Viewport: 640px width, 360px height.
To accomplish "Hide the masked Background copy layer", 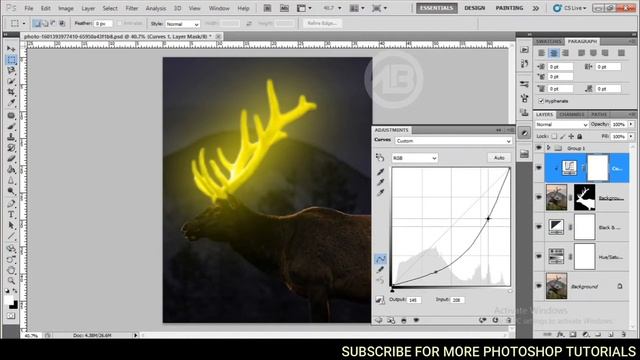I will pos(539,198).
